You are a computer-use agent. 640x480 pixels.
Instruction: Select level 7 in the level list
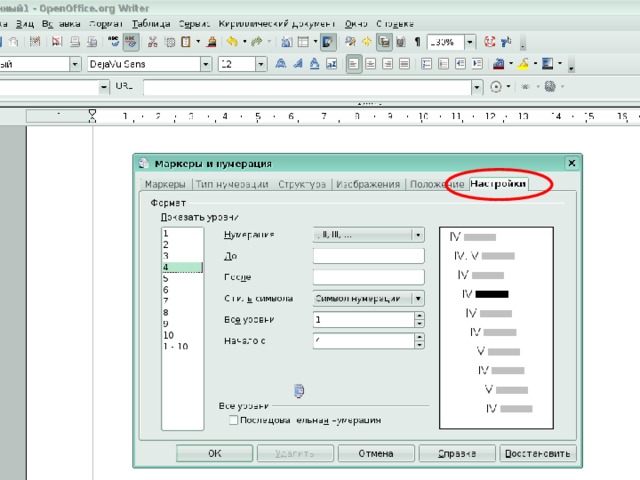tap(182, 301)
